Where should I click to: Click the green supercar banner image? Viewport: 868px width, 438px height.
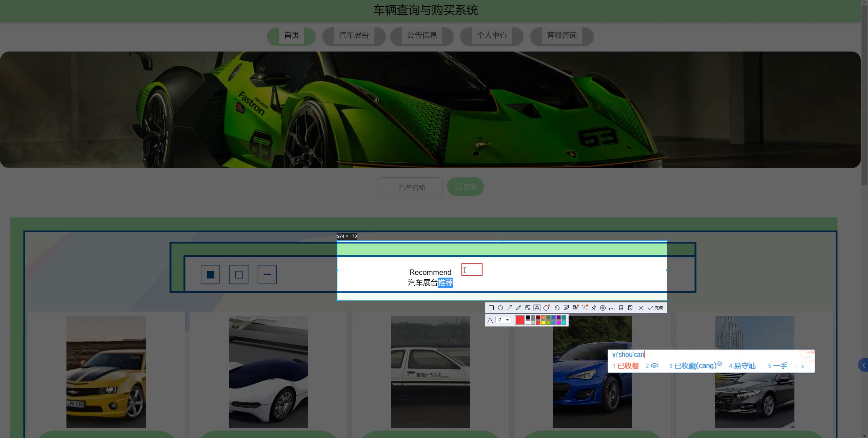[430, 110]
